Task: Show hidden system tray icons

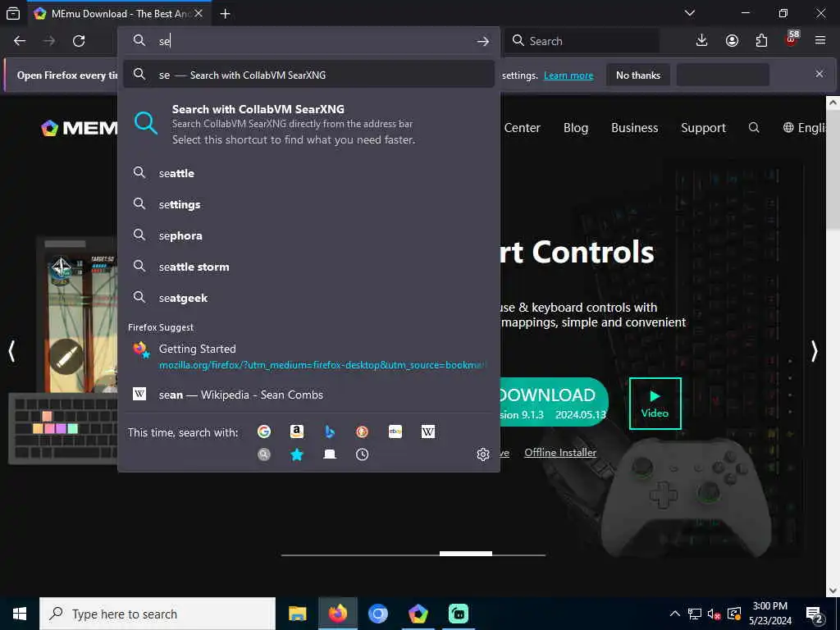Action: 675,614
